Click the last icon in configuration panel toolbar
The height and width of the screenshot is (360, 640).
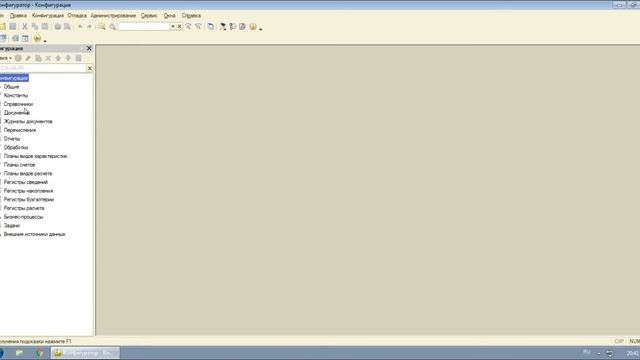pos(78,58)
